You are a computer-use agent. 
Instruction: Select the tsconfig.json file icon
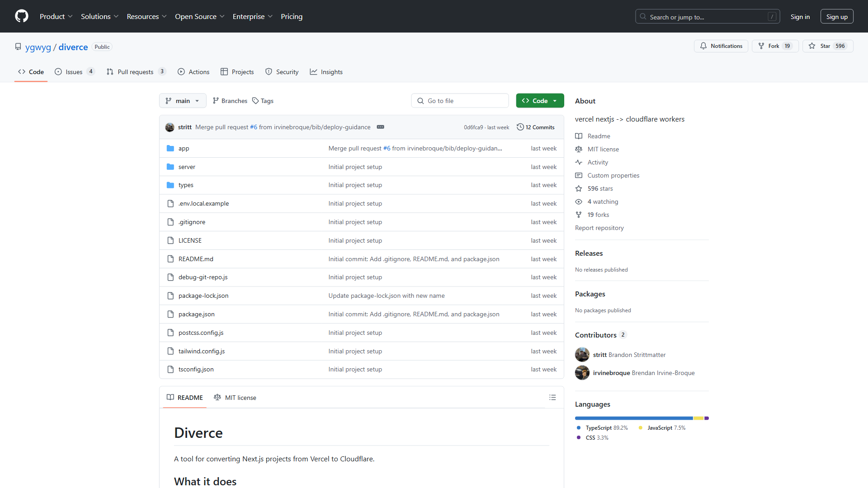click(x=170, y=369)
